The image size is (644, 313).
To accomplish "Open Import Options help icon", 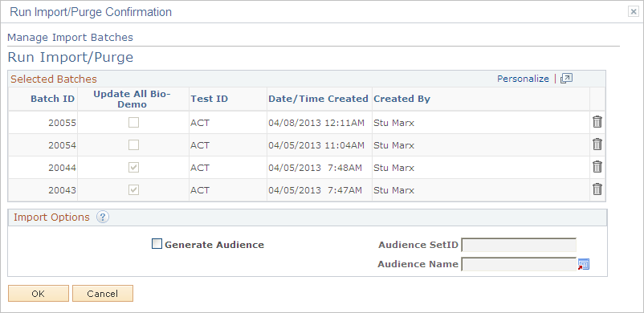I will point(103,217).
